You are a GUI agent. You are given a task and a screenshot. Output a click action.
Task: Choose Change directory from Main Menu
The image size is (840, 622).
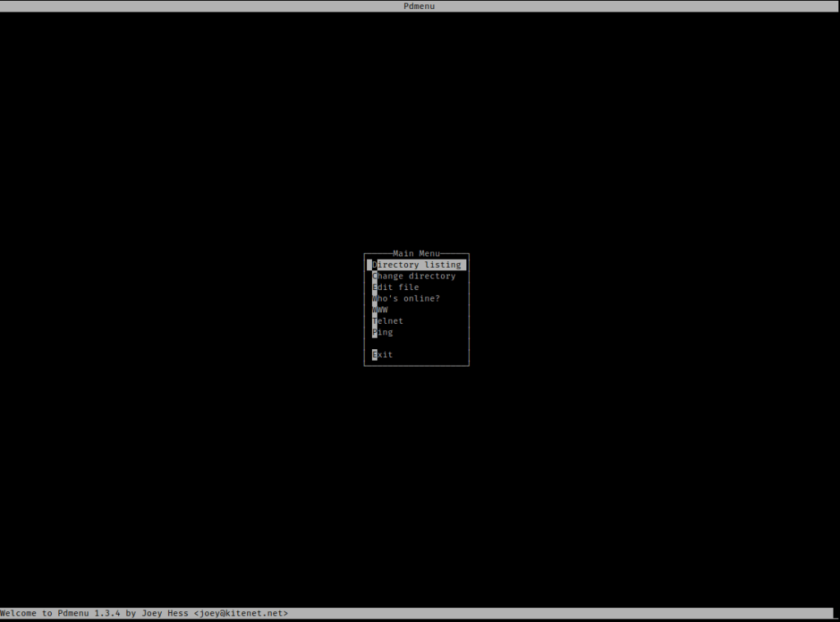coord(414,276)
